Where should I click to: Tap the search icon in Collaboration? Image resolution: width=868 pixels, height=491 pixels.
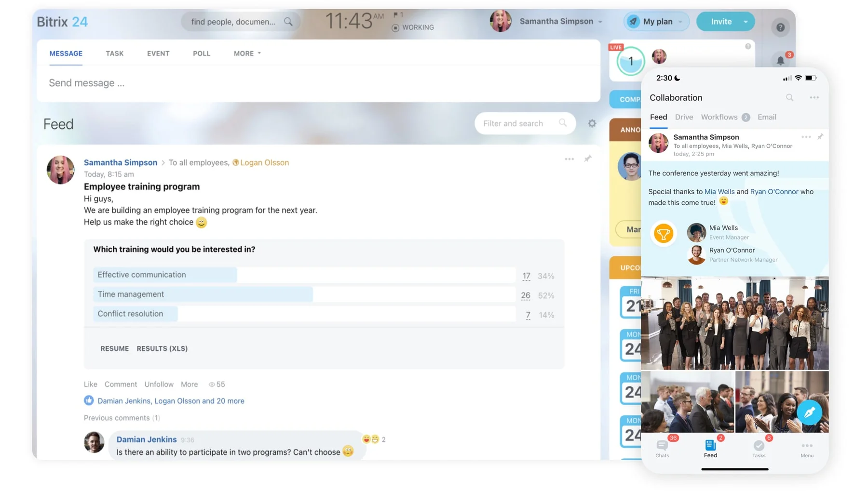click(x=789, y=97)
